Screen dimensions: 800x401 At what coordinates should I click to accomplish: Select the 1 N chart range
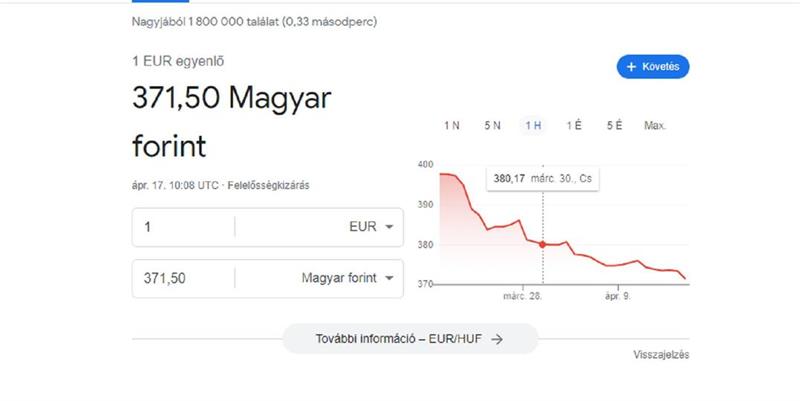point(451,126)
